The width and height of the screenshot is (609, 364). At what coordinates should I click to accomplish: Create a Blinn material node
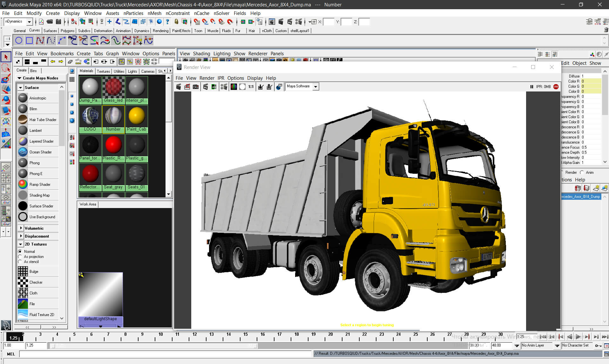38,109
